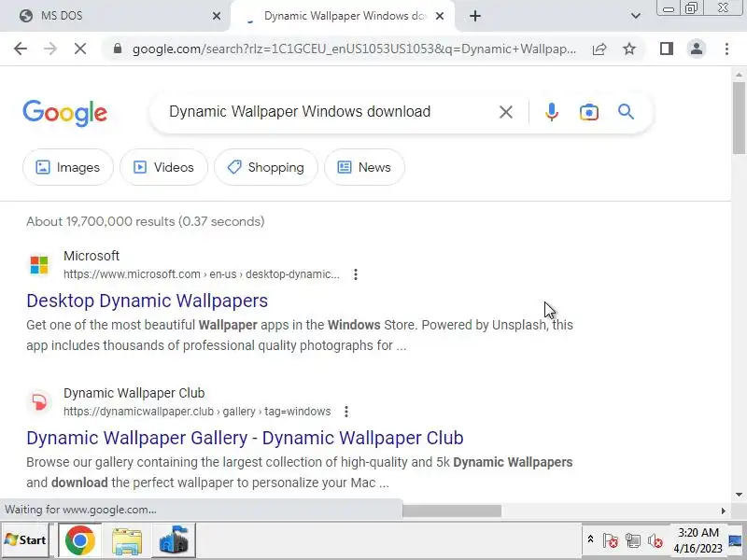Start a voice search with the microphone
The height and width of the screenshot is (560, 747).
pos(552,112)
